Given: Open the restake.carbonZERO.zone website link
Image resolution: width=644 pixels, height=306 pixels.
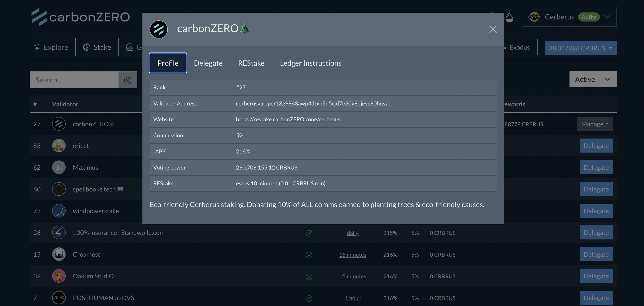Looking at the screenshot, I should tap(288, 120).
